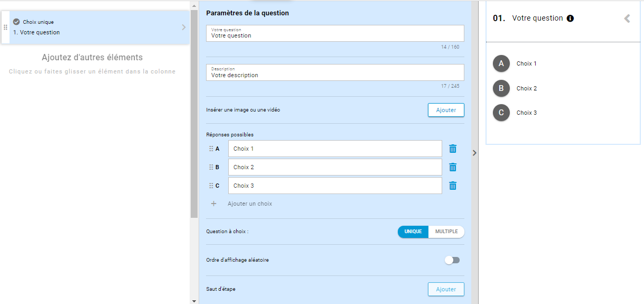This screenshot has width=644, height=304.
Task: Click the Ajouter un choix link
Action: [250, 204]
